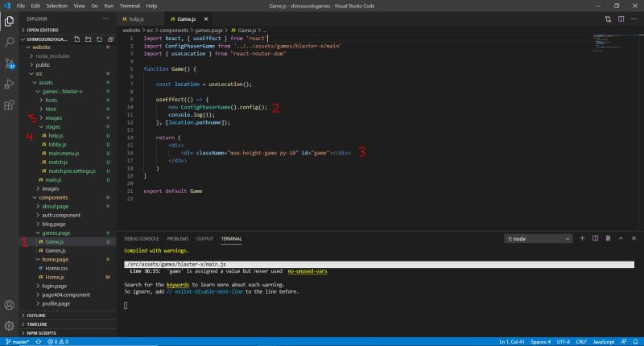Open the File menu
Image resolution: width=644 pixels, height=346 pixels.
pyautogui.click(x=21, y=6)
